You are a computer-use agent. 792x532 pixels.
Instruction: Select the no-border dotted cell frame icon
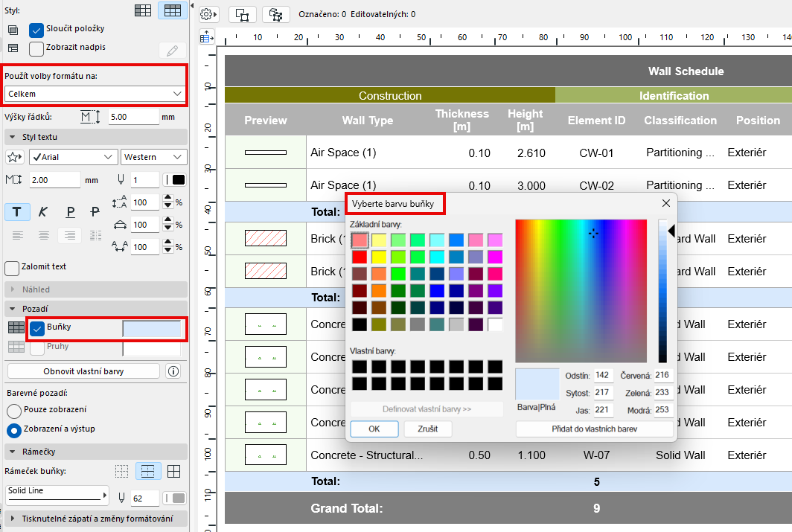(x=121, y=471)
